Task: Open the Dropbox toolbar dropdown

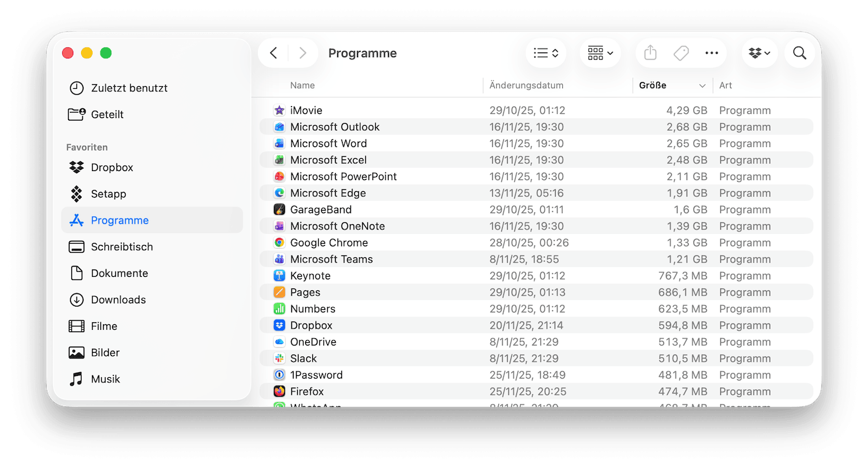Action: tap(759, 53)
